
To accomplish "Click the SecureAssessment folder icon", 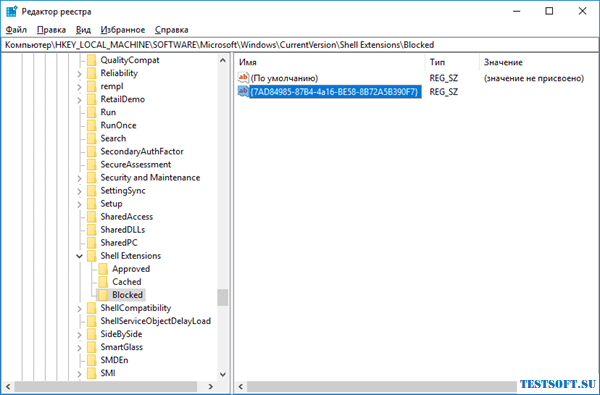I will (91, 165).
